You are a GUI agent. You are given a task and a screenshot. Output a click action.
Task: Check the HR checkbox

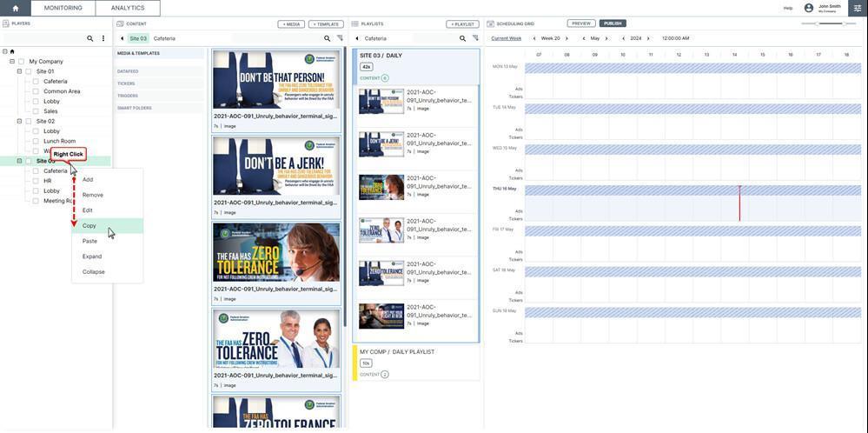tap(36, 181)
